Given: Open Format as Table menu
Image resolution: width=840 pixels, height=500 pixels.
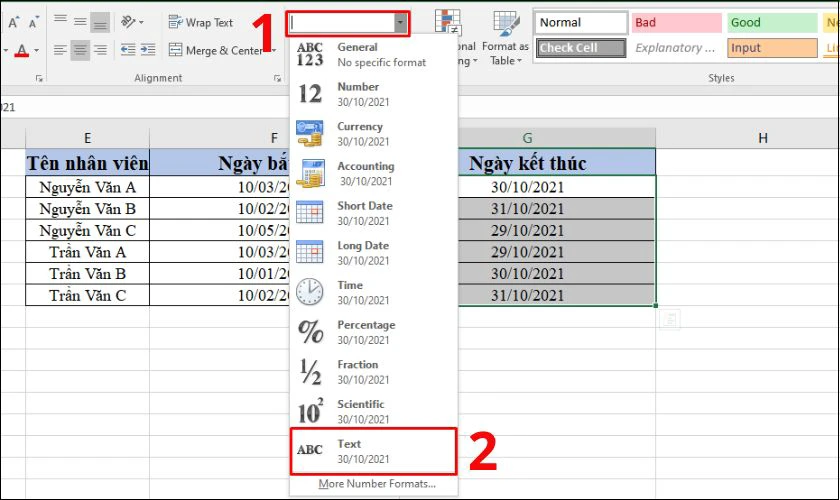Looking at the screenshot, I should click(505, 38).
